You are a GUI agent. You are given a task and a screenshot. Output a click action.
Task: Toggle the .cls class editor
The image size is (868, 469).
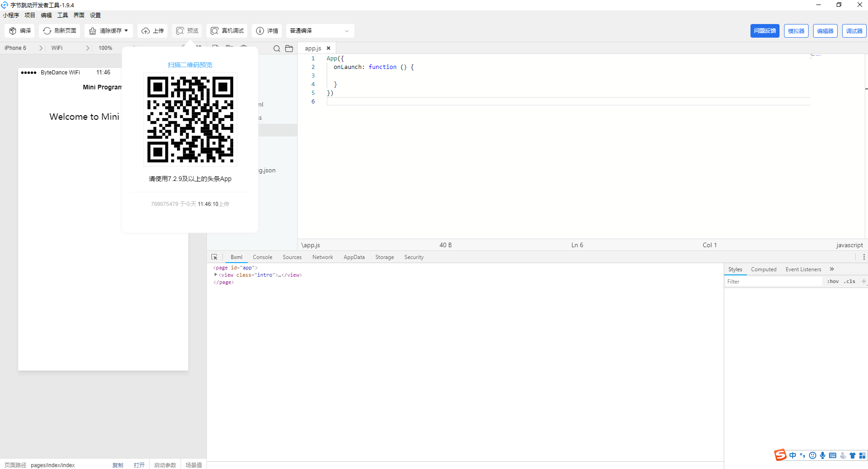850,282
